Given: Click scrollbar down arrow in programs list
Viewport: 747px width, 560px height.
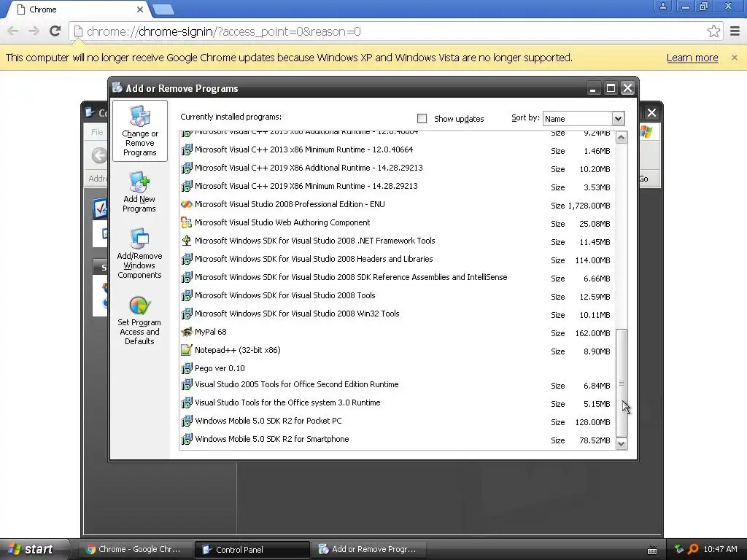Looking at the screenshot, I should [x=622, y=444].
